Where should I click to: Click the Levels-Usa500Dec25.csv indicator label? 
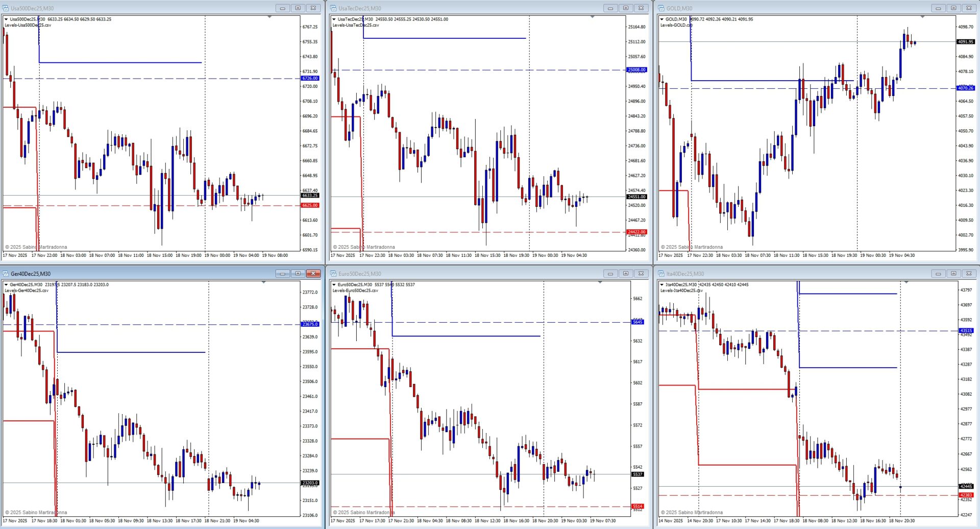click(28, 25)
